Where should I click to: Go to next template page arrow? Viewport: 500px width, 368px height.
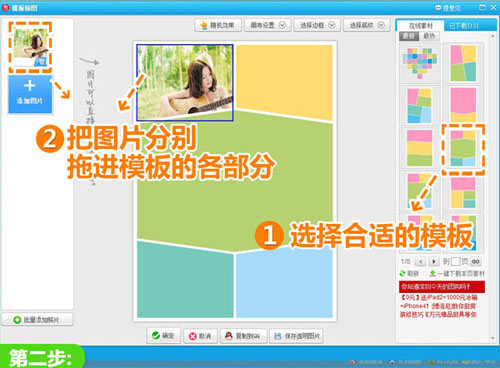tap(433, 261)
